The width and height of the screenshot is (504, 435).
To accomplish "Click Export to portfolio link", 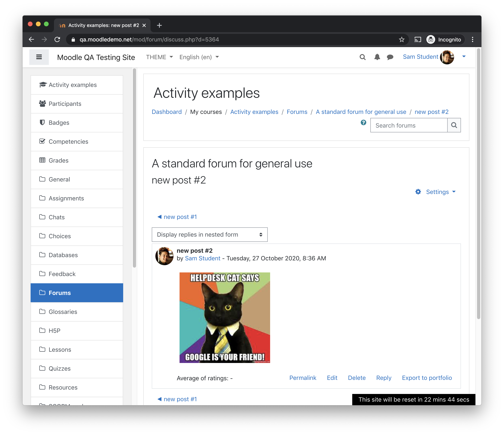I will tap(427, 378).
